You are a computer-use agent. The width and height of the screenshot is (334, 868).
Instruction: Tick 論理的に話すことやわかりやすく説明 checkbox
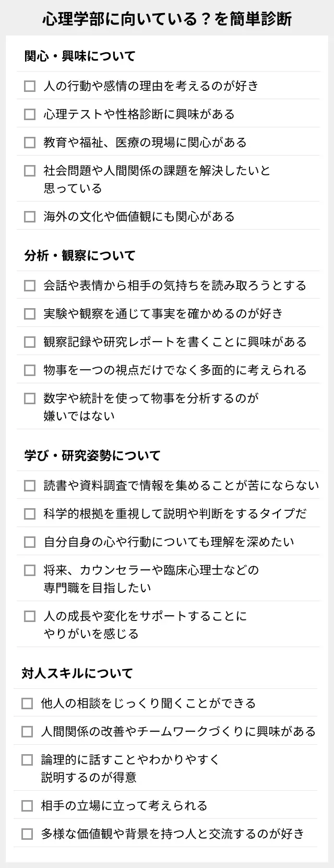point(27,760)
